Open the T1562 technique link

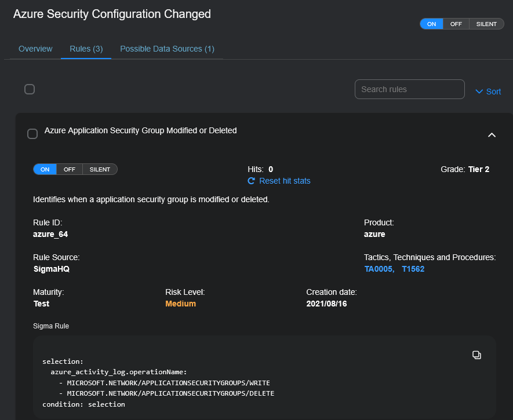tap(413, 269)
